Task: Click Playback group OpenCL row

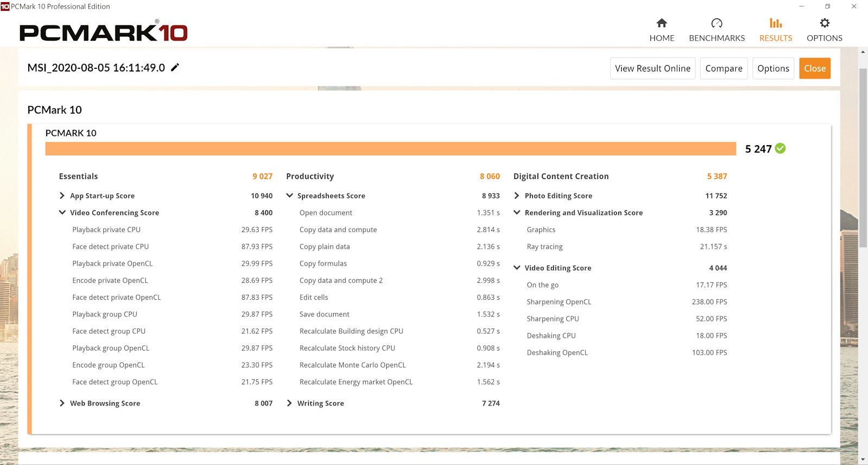Action: click(x=173, y=348)
